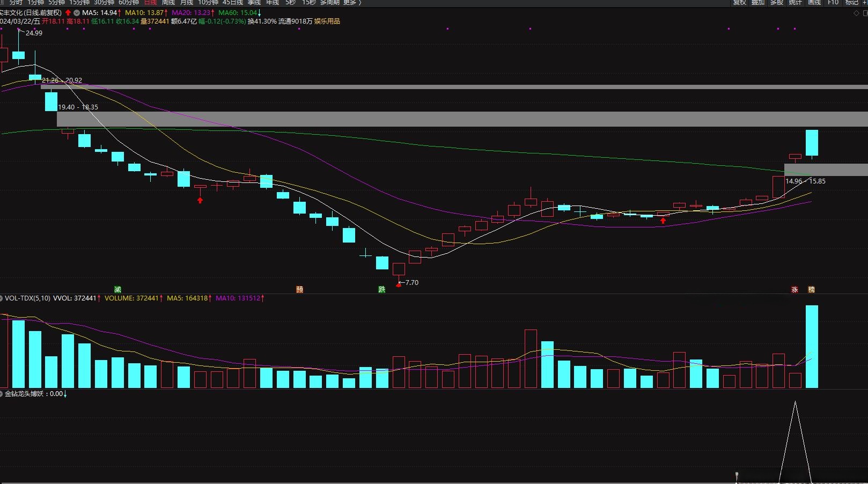
Task: Toggle the VOL-TDX indicator settings circle
Action: coord(2,298)
